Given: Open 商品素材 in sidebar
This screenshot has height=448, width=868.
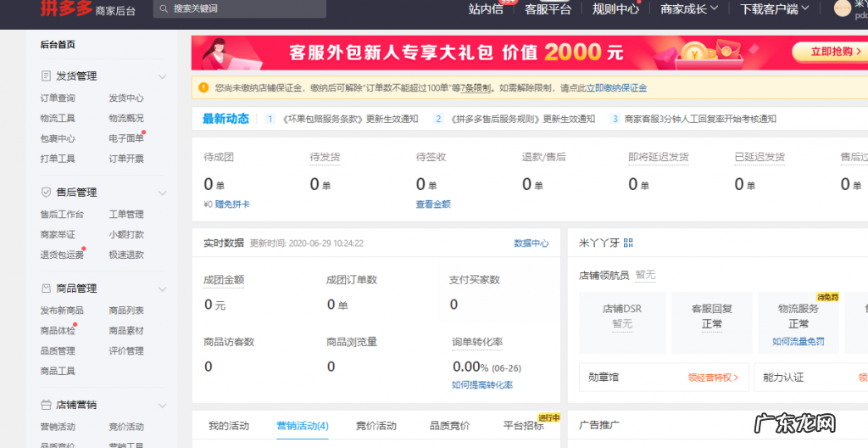Looking at the screenshot, I should [126, 330].
